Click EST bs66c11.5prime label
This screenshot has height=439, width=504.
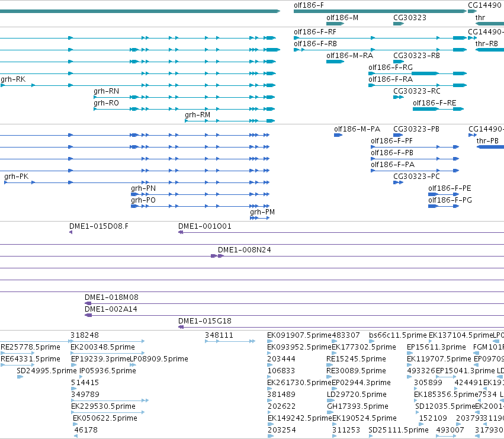(398, 336)
